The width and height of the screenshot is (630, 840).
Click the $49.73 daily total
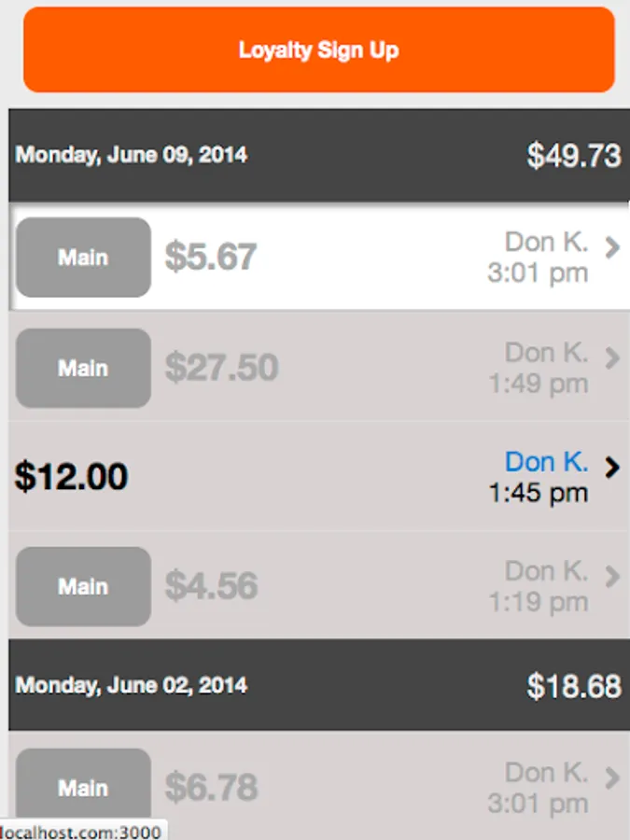pyautogui.click(x=573, y=155)
